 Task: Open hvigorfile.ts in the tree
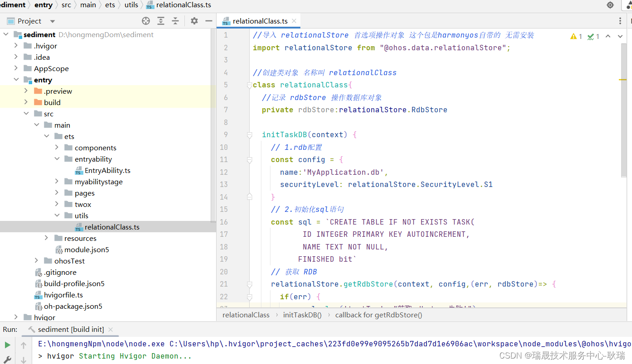(63, 295)
